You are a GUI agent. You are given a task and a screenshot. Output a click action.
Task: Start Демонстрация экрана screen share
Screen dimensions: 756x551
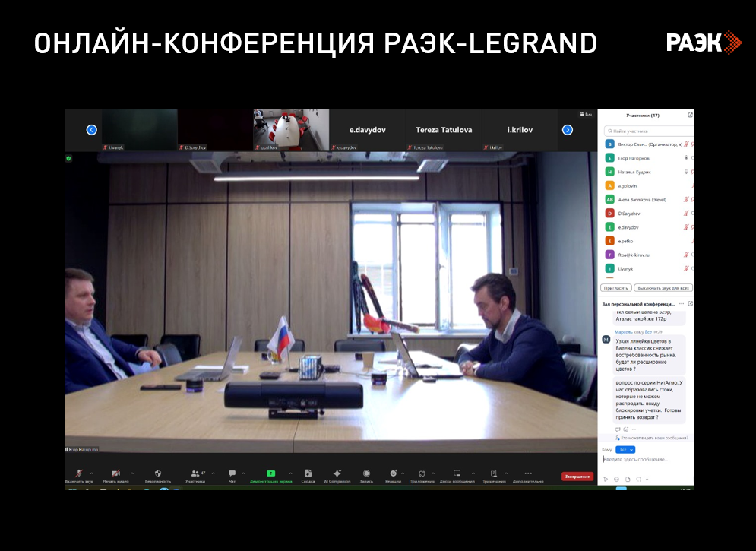coord(271,473)
